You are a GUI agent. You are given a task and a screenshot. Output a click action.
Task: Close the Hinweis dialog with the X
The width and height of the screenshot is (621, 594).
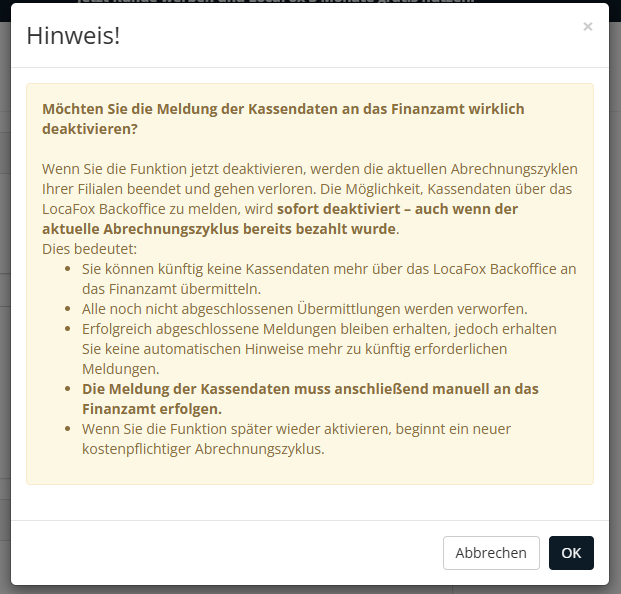(587, 27)
